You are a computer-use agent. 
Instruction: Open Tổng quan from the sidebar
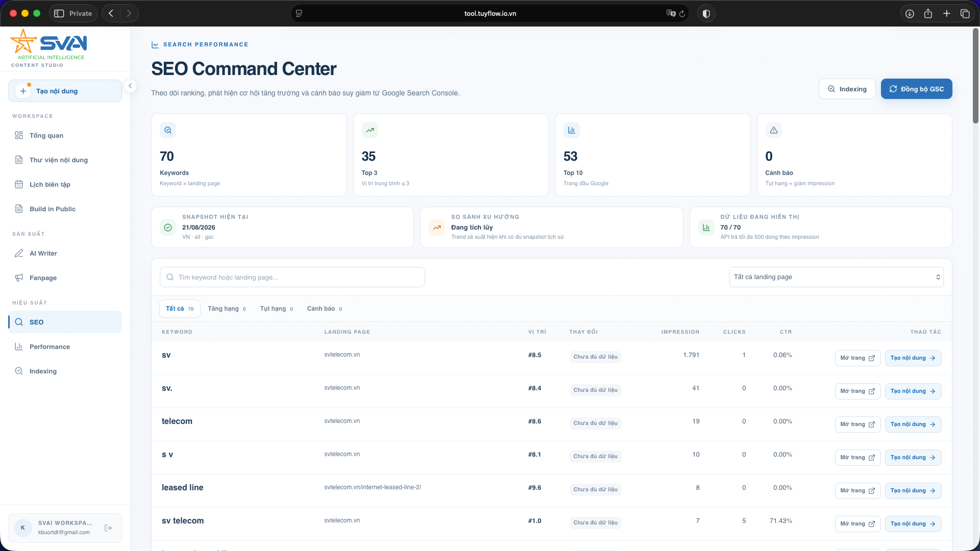[x=65, y=135]
